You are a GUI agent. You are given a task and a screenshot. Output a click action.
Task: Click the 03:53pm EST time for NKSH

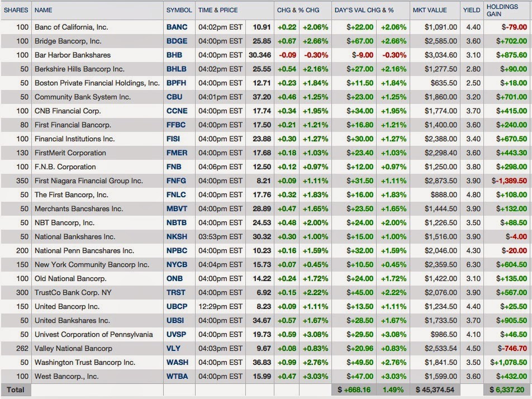click(x=220, y=236)
